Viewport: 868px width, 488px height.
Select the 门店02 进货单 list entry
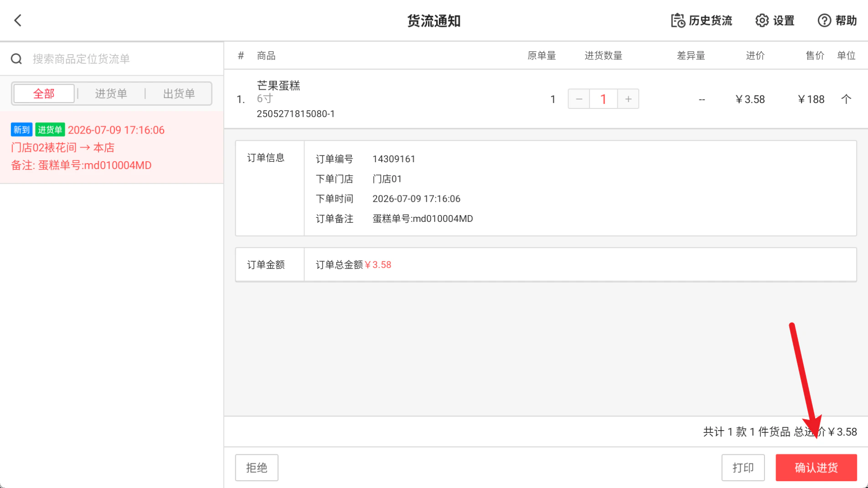(112, 148)
